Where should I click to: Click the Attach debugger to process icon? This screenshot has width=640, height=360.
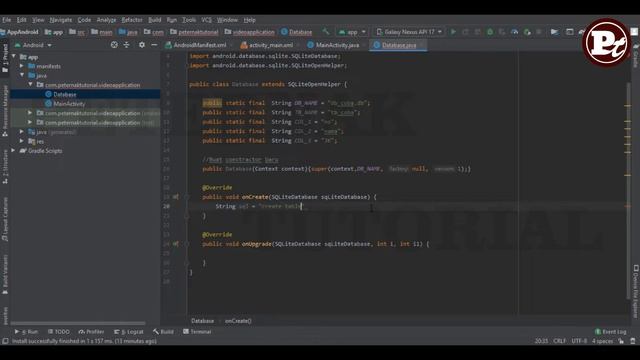(527, 32)
